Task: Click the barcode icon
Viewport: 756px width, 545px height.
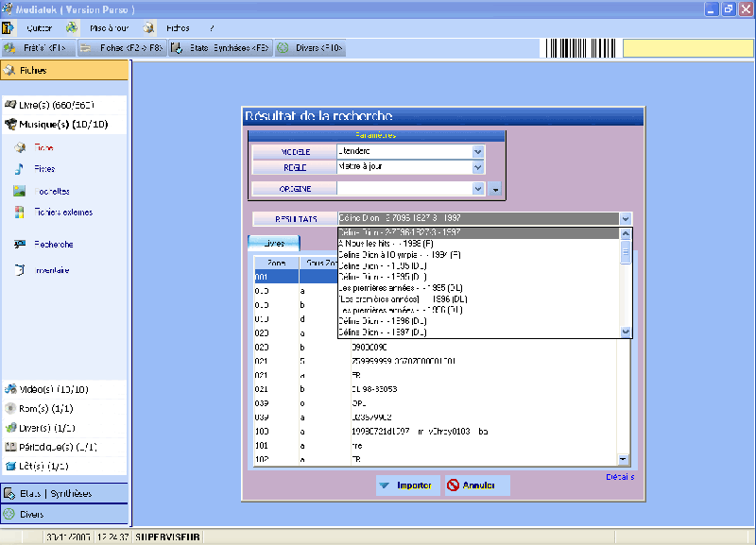Action: tap(580, 48)
